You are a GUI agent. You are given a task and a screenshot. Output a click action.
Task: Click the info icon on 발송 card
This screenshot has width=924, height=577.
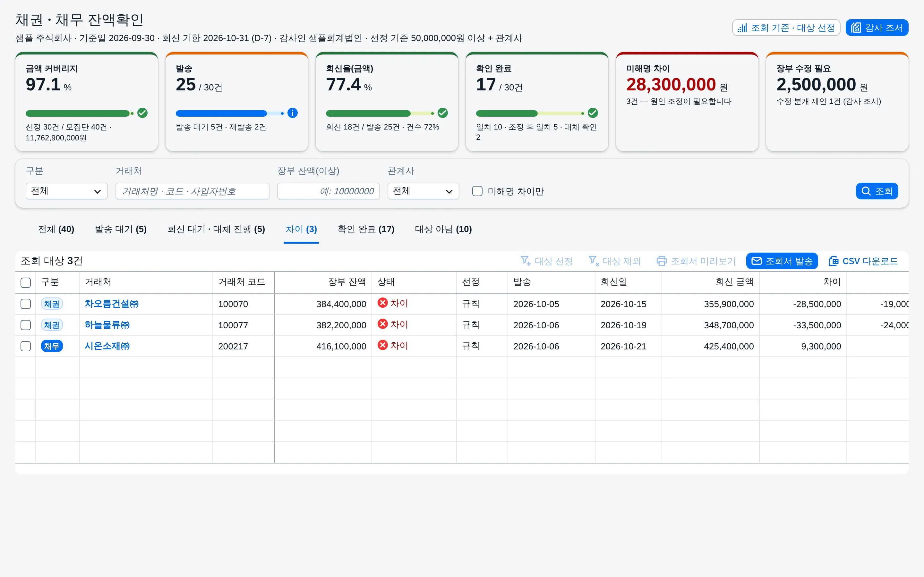click(293, 113)
